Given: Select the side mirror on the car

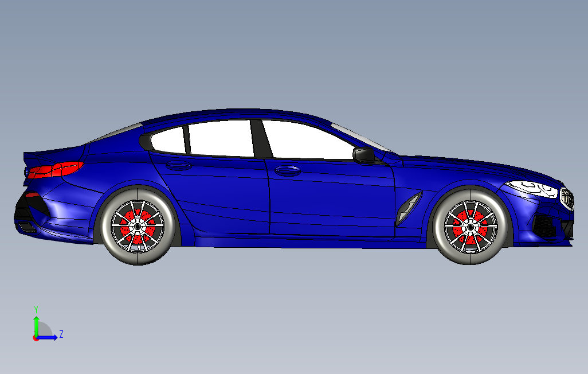Looking at the screenshot, I should click(364, 155).
